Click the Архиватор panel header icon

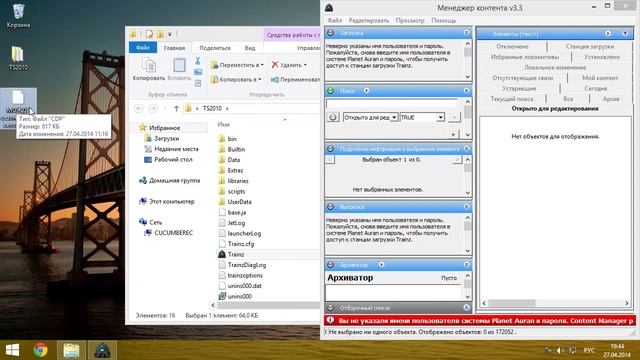(330, 264)
